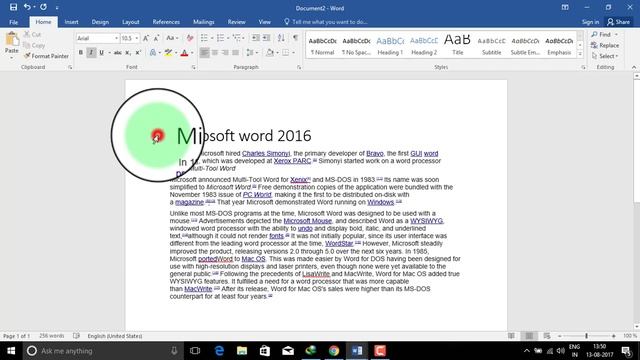This screenshot has width=640, height=360.
Task: Decrease paragraph indent
Action: pos(256,38)
